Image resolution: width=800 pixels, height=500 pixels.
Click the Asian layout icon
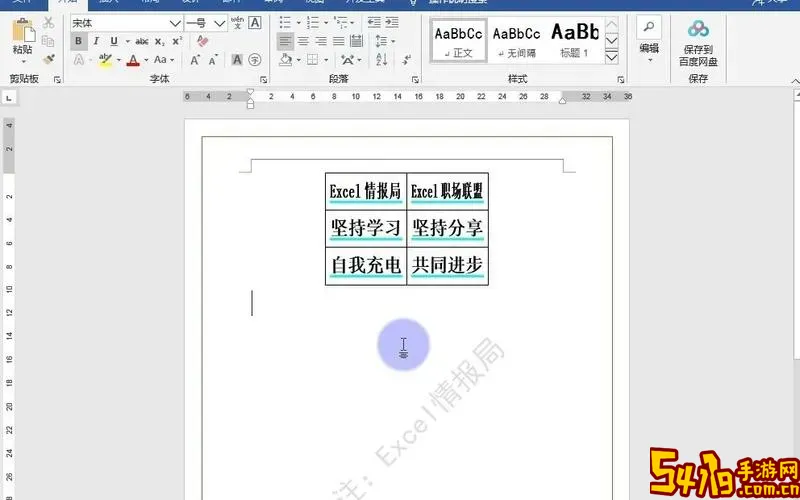click(348, 60)
